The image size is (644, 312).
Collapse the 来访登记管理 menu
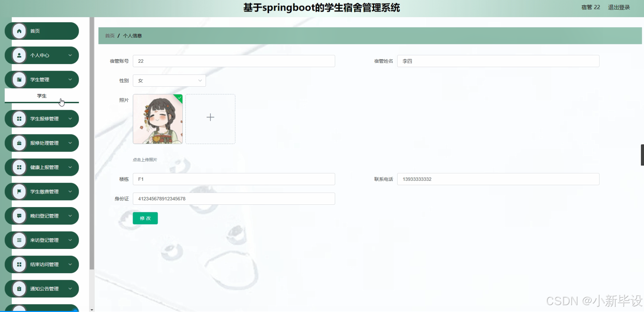point(71,240)
